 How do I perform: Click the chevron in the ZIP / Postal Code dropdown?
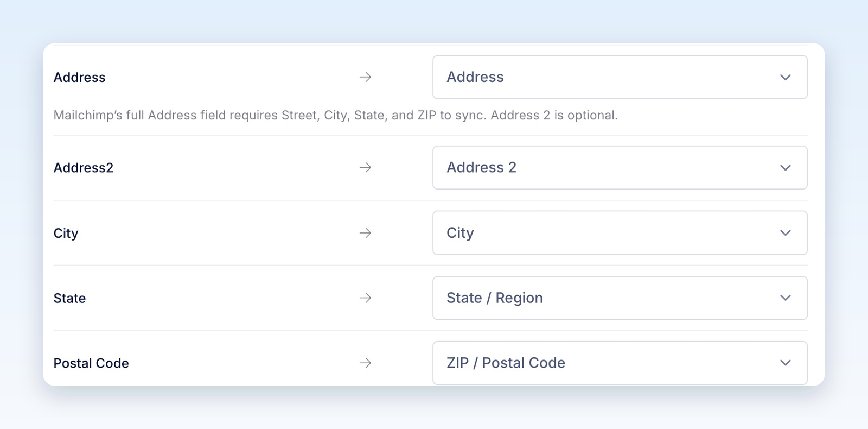coord(785,363)
